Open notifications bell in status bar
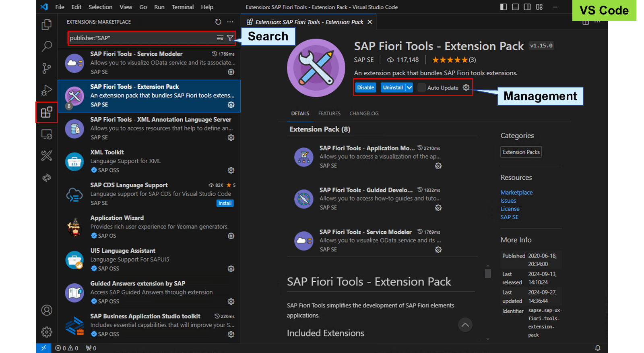Image resolution: width=644 pixels, height=353 pixels. 598,348
